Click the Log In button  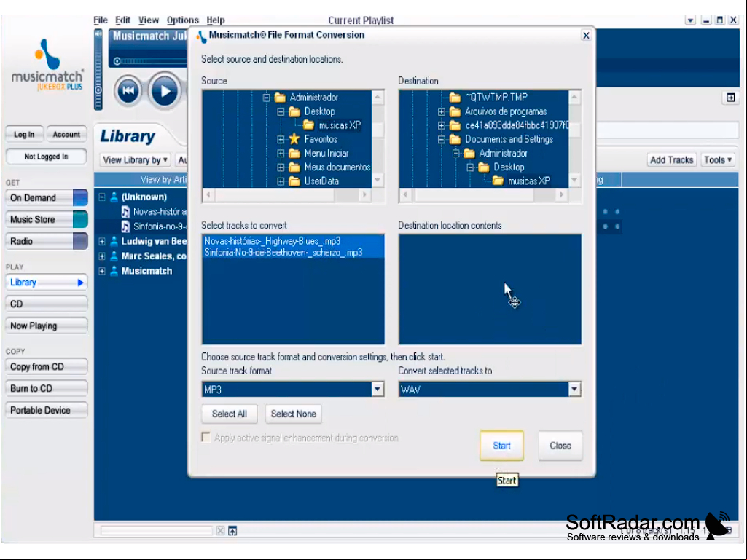(x=24, y=134)
